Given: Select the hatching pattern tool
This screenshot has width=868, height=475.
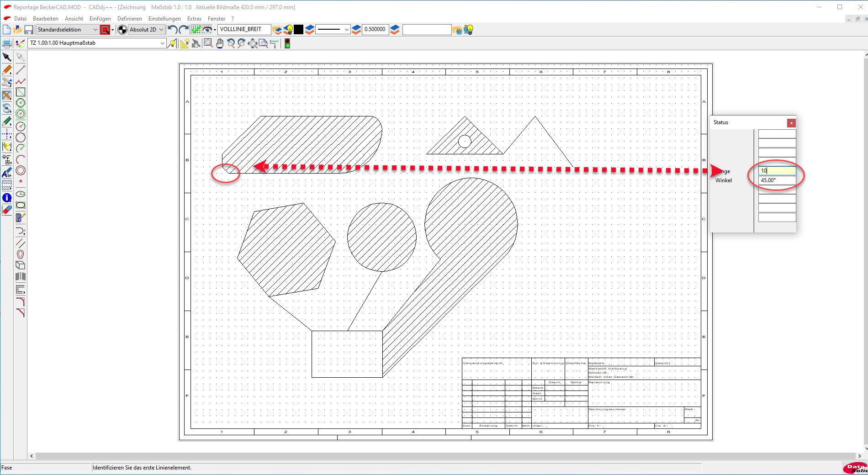Looking at the screenshot, I should (x=7, y=185).
